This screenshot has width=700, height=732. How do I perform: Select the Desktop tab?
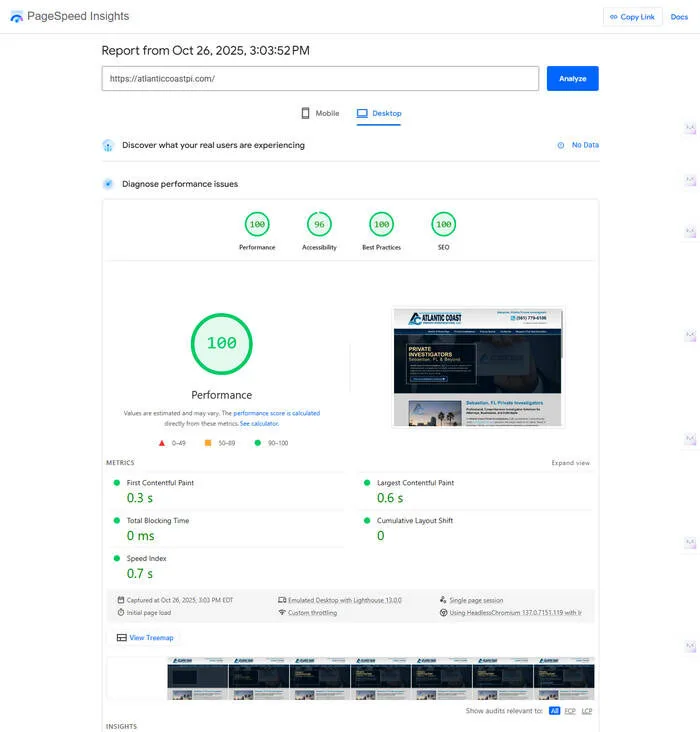(x=379, y=114)
